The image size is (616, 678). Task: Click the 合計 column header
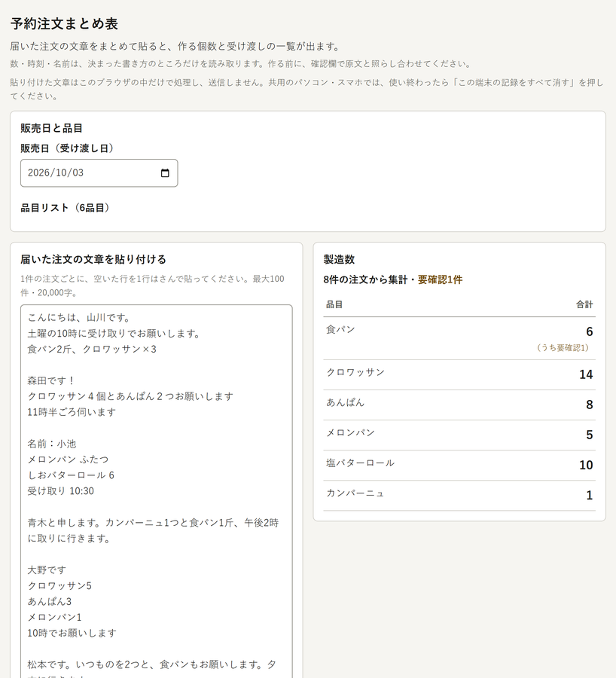[x=584, y=304]
